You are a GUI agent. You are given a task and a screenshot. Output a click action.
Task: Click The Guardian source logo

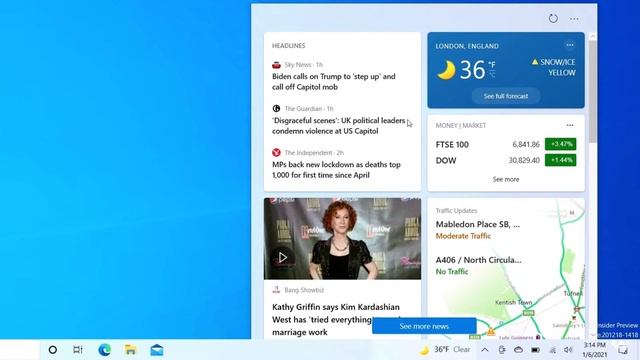276,109
